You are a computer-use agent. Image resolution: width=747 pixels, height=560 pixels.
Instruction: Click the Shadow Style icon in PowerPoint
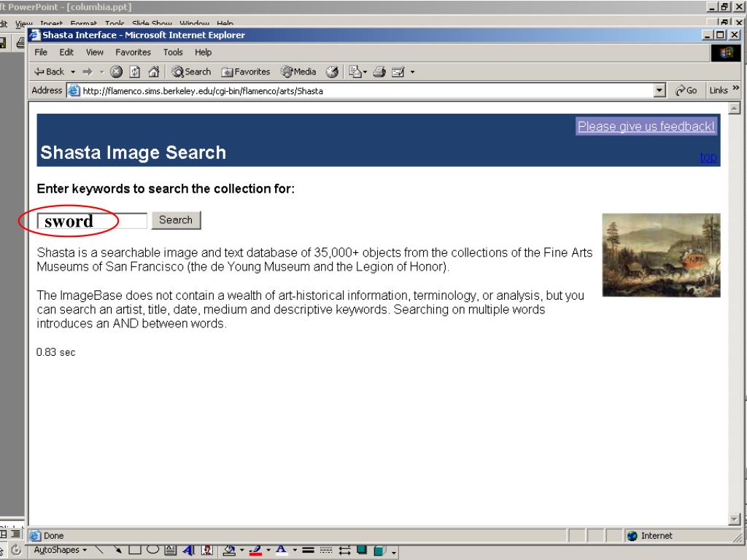point(362,550)
